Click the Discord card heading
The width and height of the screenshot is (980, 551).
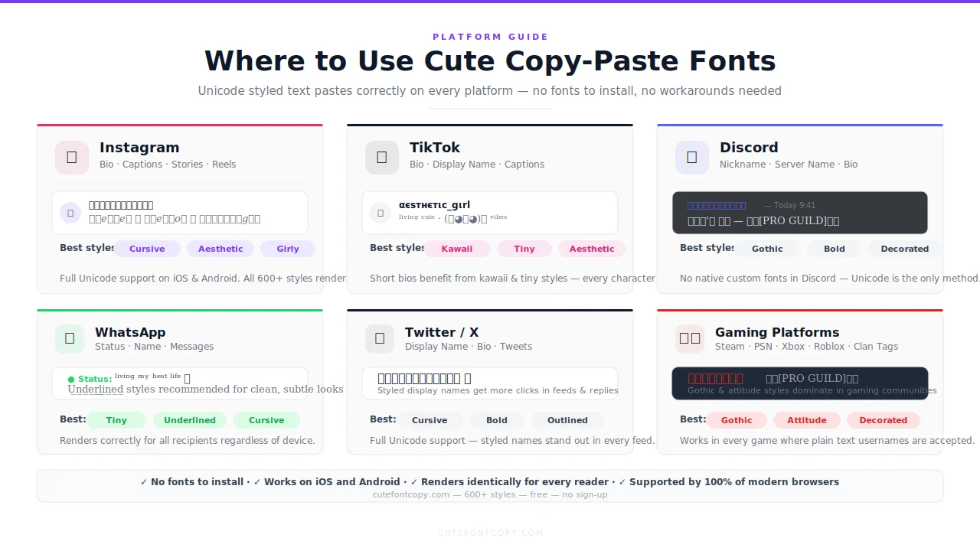749,148
